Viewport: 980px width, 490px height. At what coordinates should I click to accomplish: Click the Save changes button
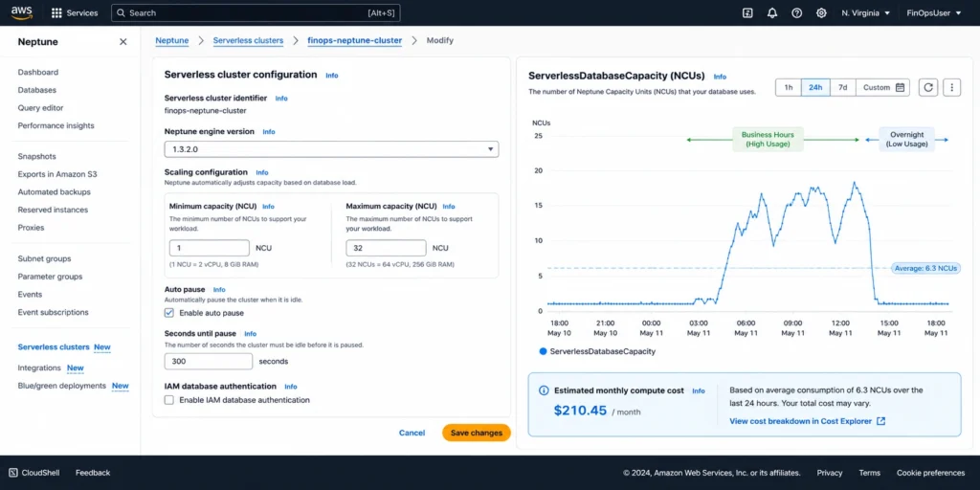(477, 433)
